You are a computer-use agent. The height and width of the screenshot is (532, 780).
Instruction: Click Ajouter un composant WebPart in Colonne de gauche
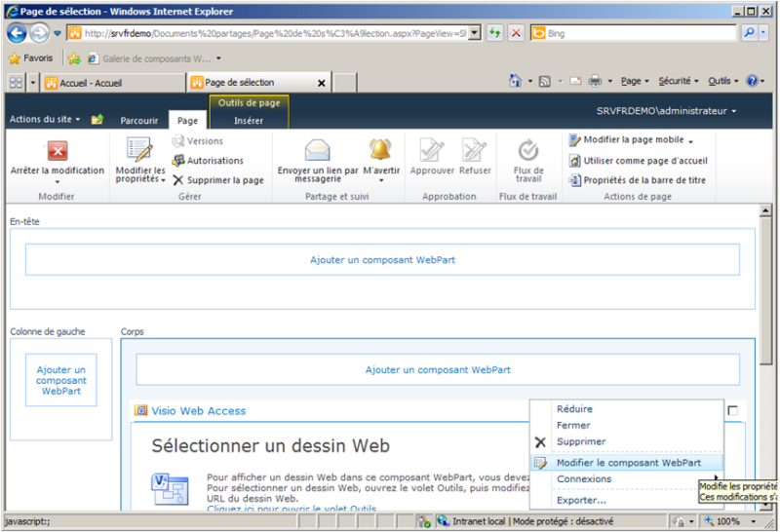coord(61,380)
